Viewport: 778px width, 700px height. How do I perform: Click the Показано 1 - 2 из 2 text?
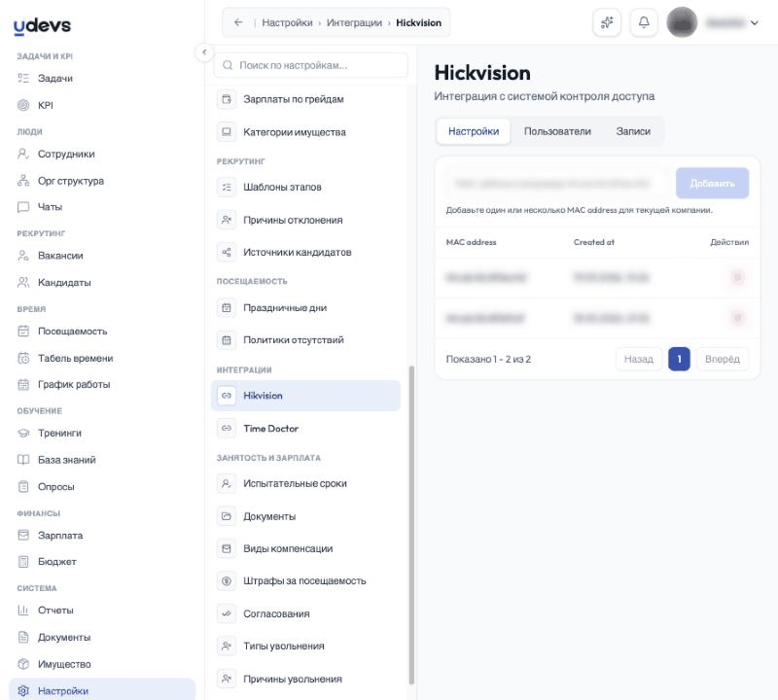point(488,359)
